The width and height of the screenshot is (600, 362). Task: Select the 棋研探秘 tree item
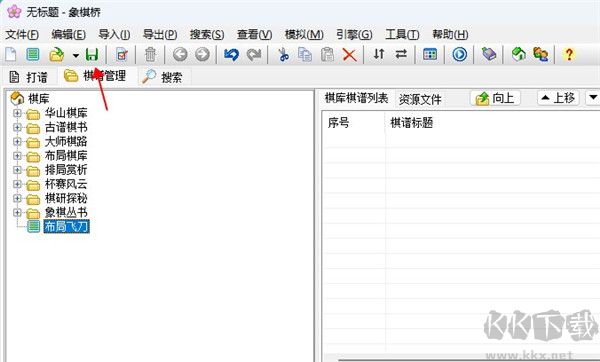[66, 198]
